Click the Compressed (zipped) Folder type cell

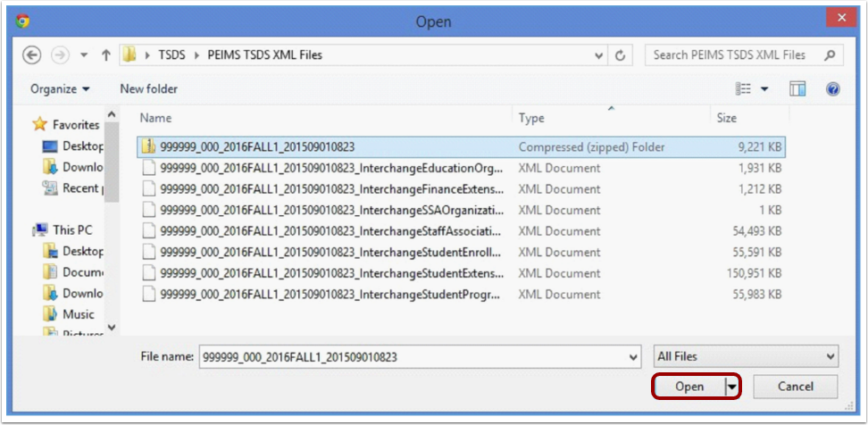pos(591,147)
